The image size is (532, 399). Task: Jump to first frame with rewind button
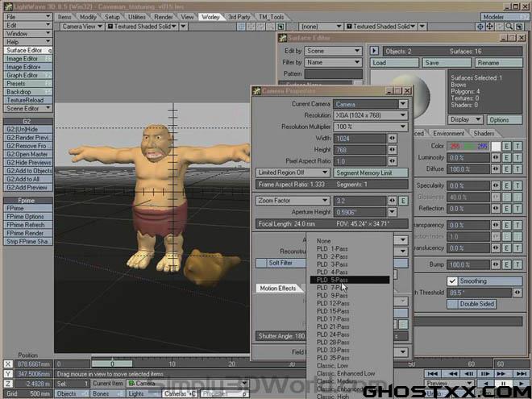[433, 373]
